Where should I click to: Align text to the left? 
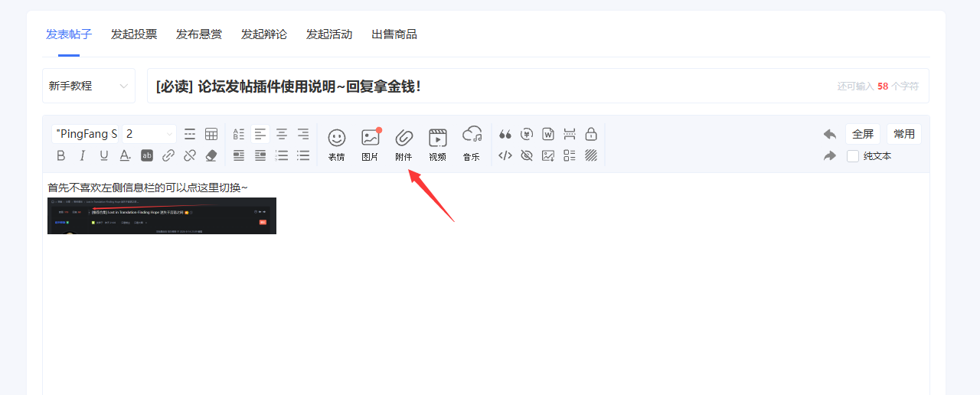click(x=260, y=134)
